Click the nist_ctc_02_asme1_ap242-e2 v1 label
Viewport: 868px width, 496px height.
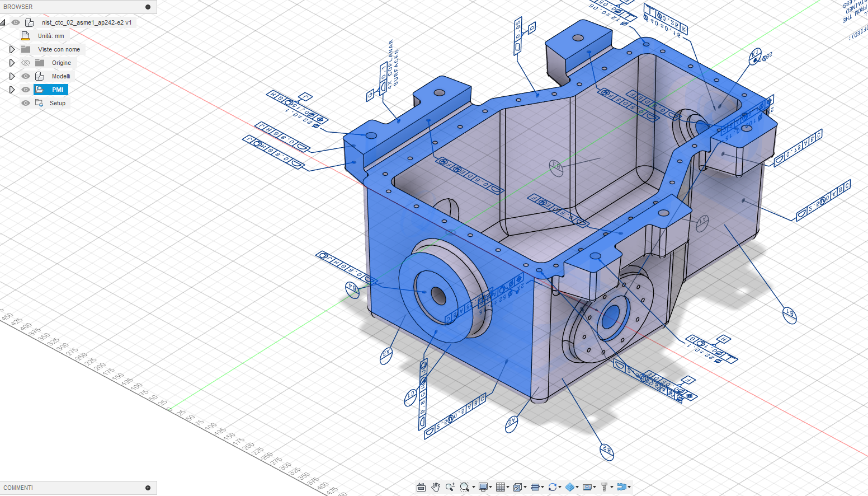[x=87, y=22]
